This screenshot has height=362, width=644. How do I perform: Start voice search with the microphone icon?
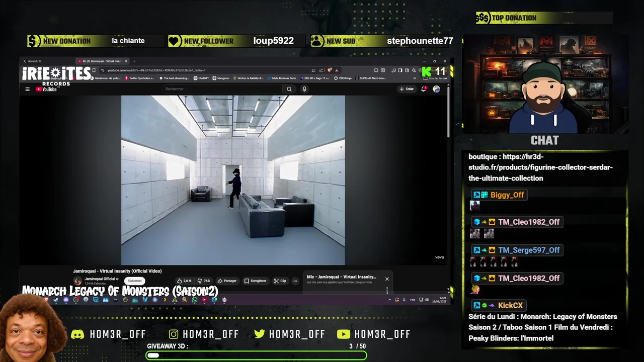[x=304, y=89]
